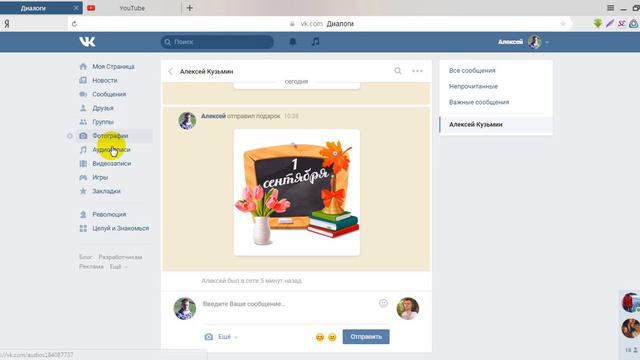Expand the Ещё attachments dropdown

(228, 337)
